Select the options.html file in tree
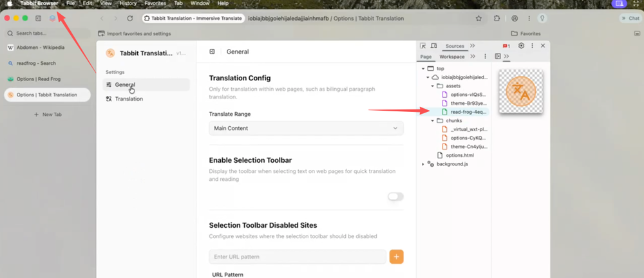 click(x=458, y=155)
